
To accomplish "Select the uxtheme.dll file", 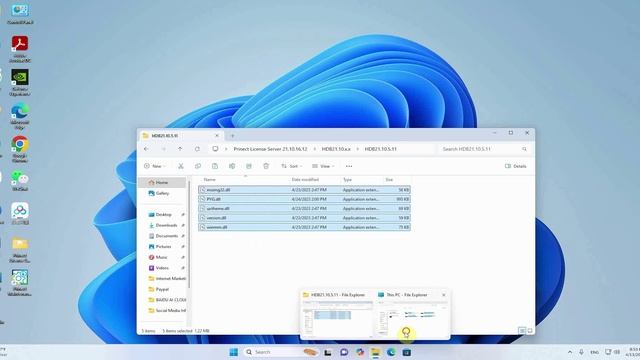I will coord(304,209).
